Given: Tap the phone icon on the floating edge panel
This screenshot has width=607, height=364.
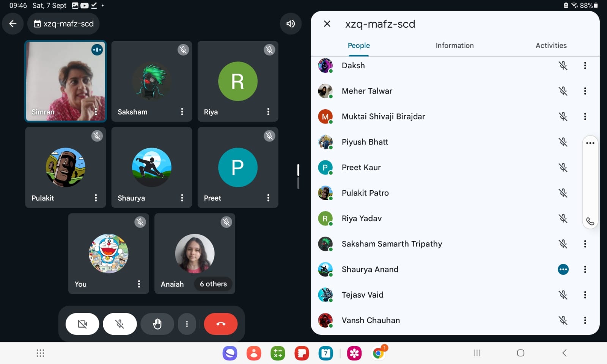Looking at the screenshot, I should [590, 221].
